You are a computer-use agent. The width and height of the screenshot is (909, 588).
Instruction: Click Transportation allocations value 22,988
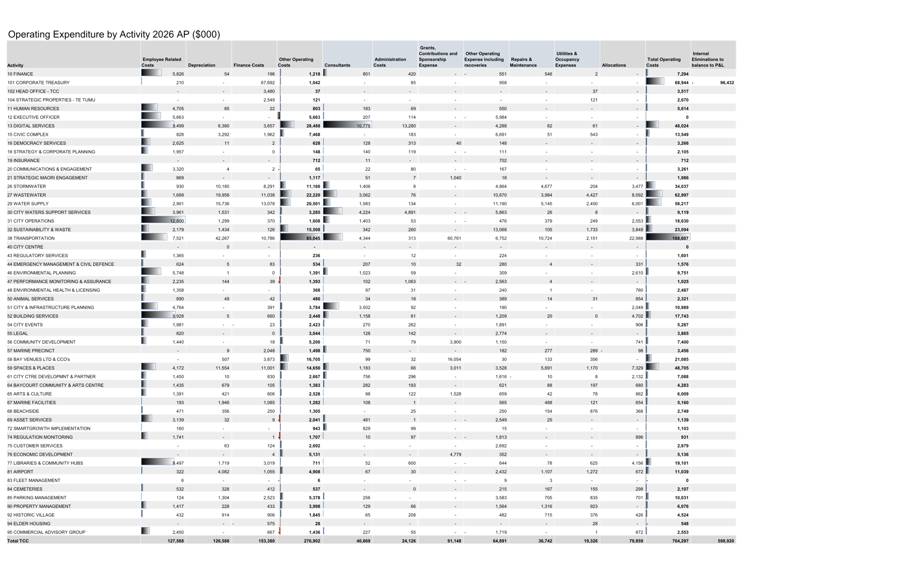coord(636,238)
